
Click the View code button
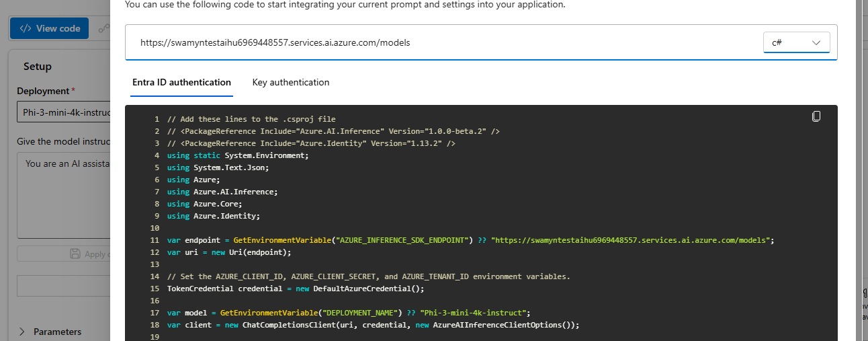[50, 28]
